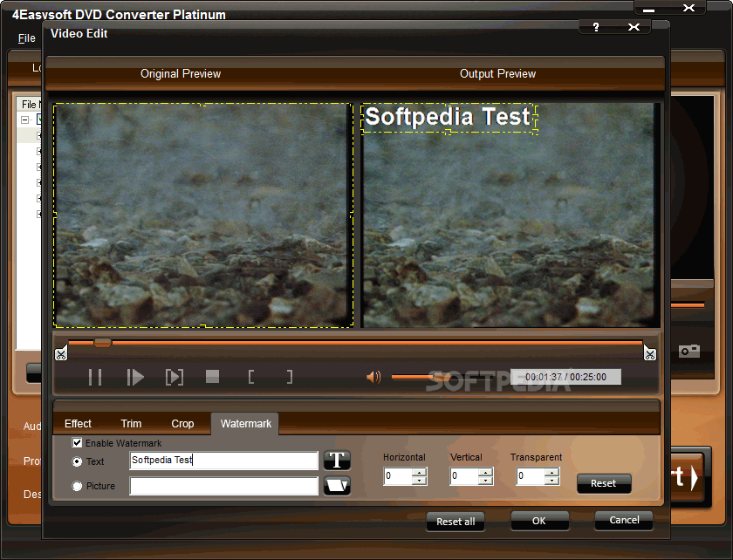Switch to the Trim tab
Image resolution: width=733 pixels, height=560 pixels.
click(x=131, y=424)
